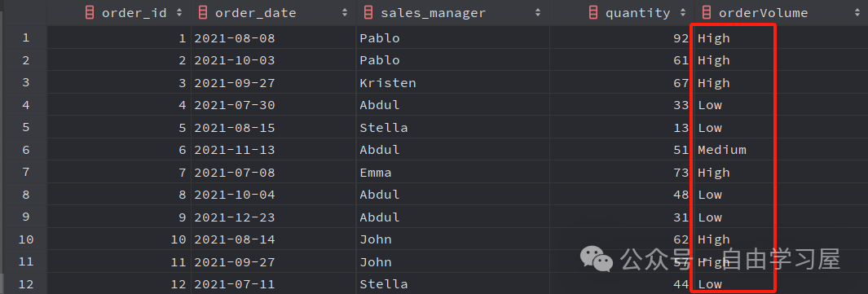Screen dimensions: 868x294
Task: Click the order_date column icon
Action: pos(203,13)
